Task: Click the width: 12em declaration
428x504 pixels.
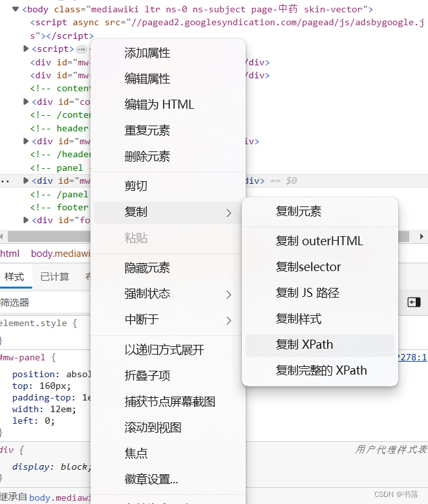Action: (x=44, y=409)
